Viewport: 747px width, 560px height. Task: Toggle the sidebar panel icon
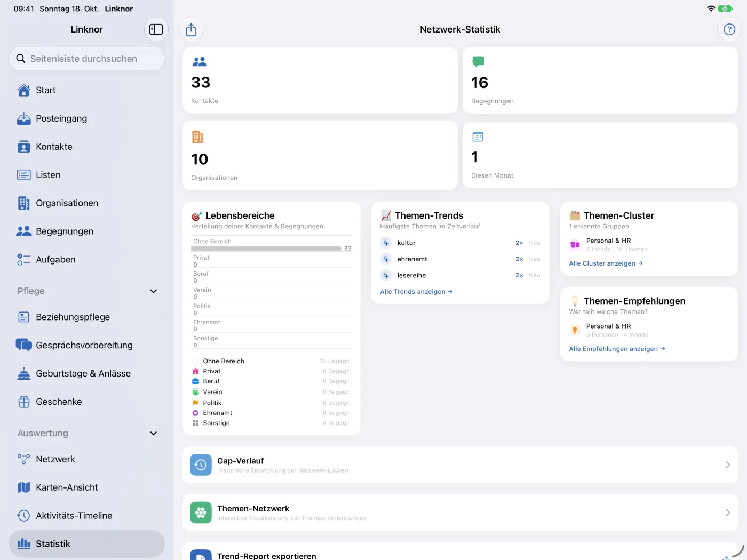tap(156, 29)
